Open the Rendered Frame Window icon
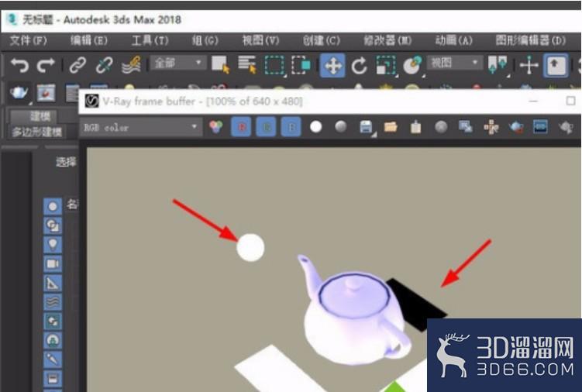 (x=46, y=93)
